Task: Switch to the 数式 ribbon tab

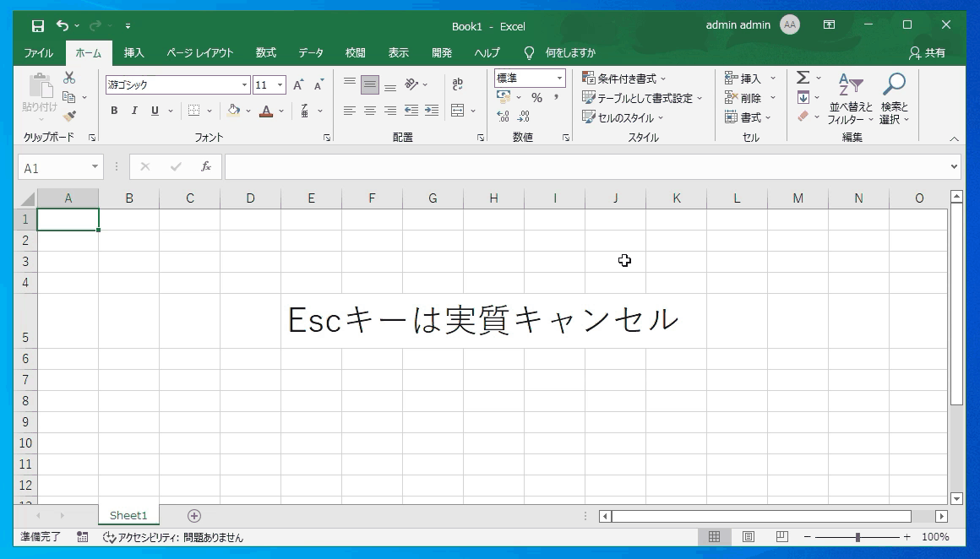Action: [266, 52]
